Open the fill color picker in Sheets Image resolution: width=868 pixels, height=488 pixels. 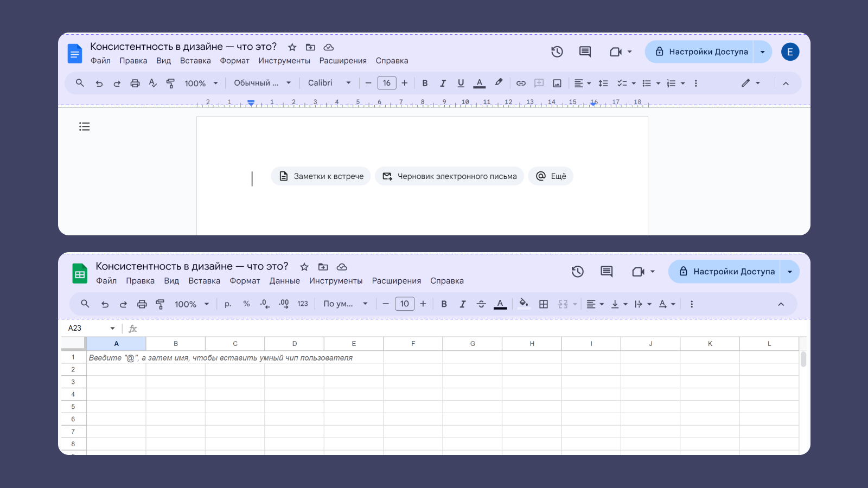tap(524, 304)
